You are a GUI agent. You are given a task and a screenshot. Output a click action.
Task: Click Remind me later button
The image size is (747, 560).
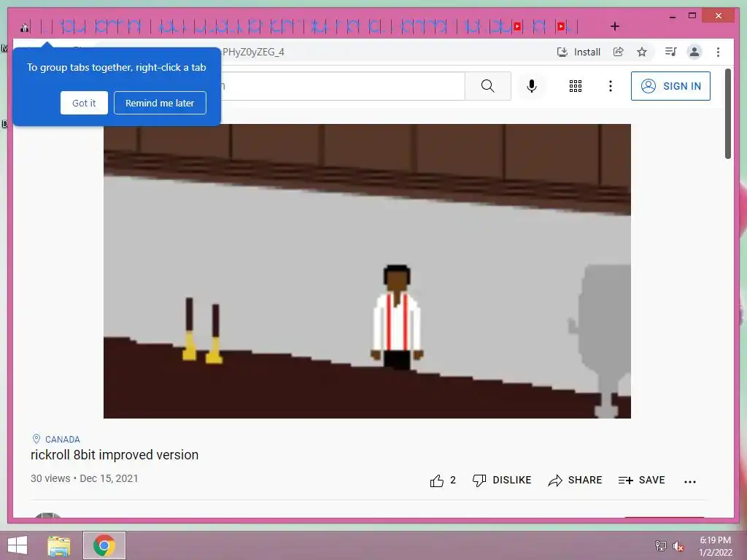(160, 103)
